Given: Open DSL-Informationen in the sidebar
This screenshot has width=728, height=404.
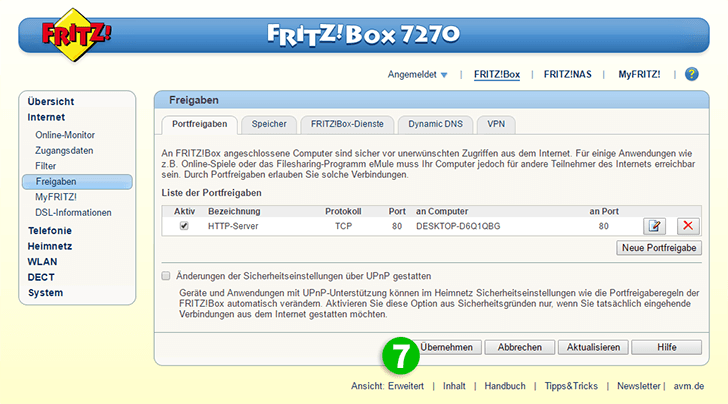Looking at the screenshot, I should 73,213.
